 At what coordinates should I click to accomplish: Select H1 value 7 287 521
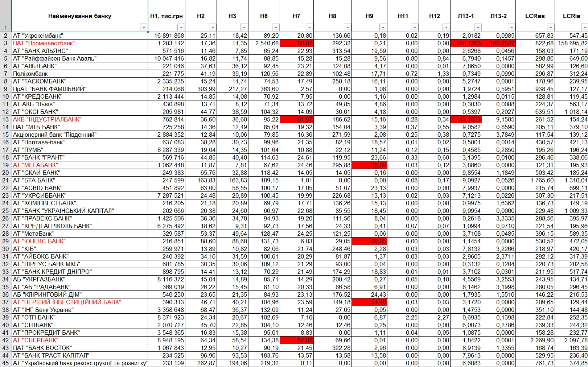[167, 195]
